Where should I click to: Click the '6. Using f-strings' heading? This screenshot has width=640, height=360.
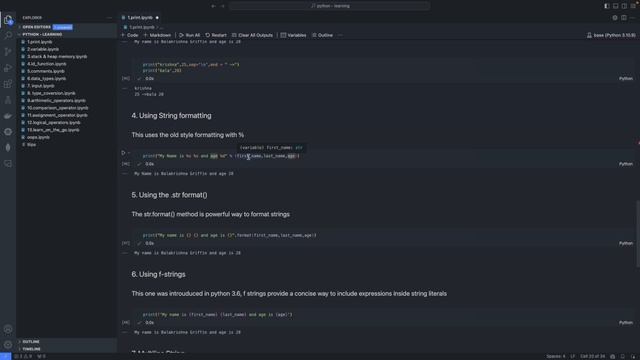point(158,274)
